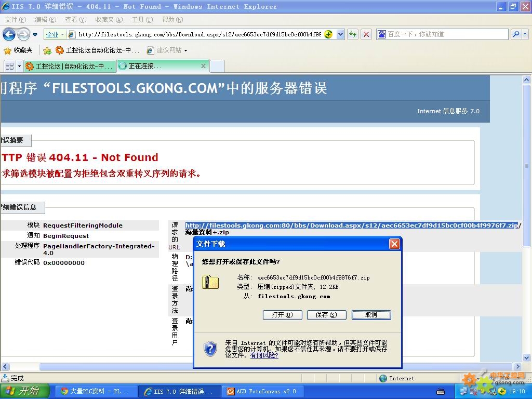Switch to ACD FotoCanvas v2.0 taskbar item
This screenshot has height=399, width=532.
[x=262, y=392]
